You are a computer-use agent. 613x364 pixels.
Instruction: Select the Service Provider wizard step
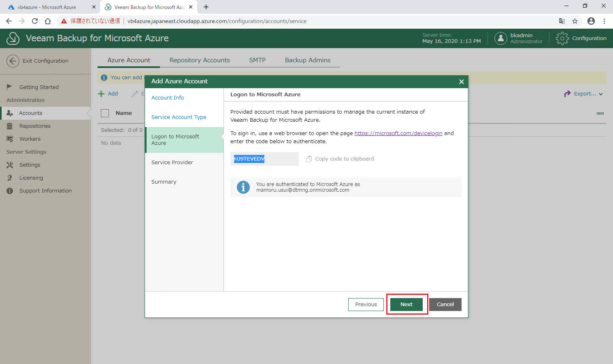pos(172,162)
